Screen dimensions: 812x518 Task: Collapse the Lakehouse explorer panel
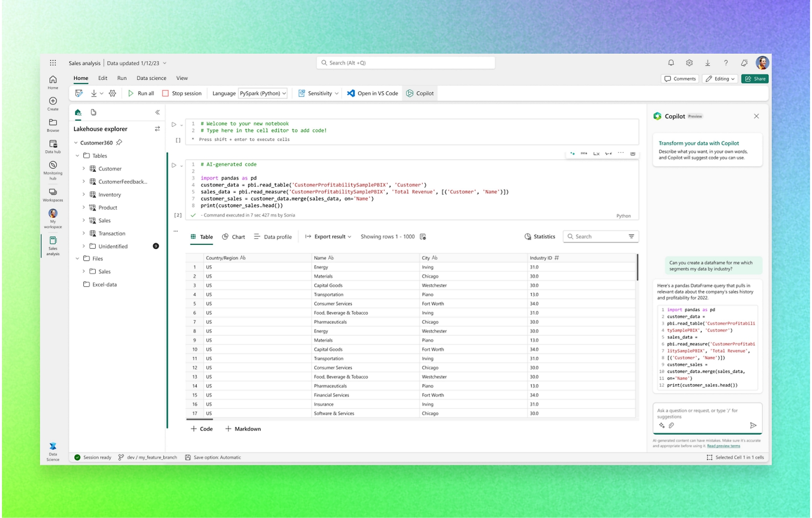click(x=157, y=112)
